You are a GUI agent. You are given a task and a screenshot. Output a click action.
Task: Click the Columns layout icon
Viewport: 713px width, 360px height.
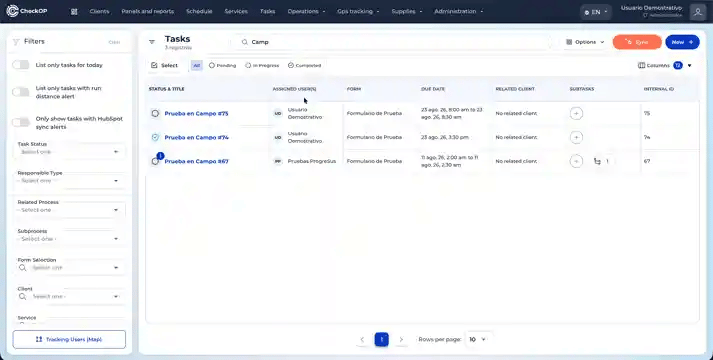coord(641,65)
